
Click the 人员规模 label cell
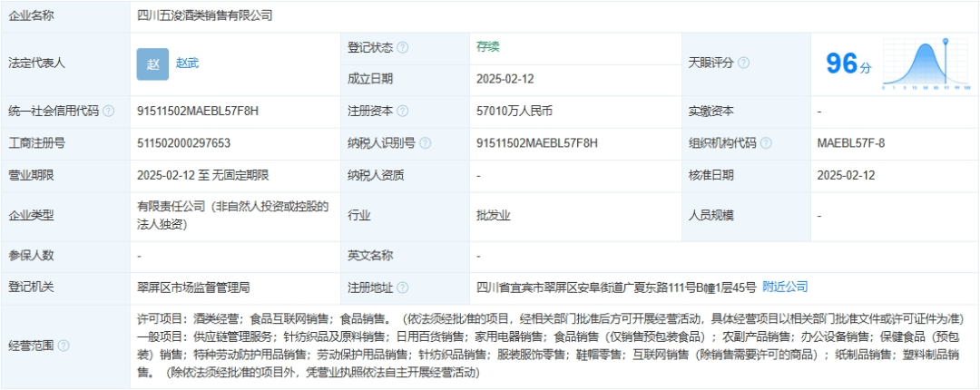746,216
